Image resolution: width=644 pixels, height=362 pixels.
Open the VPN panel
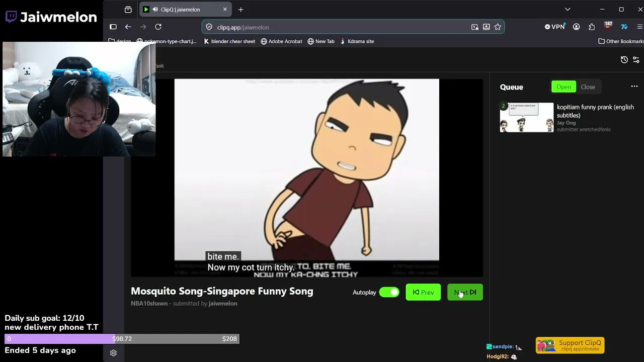(x=555, y=27)
